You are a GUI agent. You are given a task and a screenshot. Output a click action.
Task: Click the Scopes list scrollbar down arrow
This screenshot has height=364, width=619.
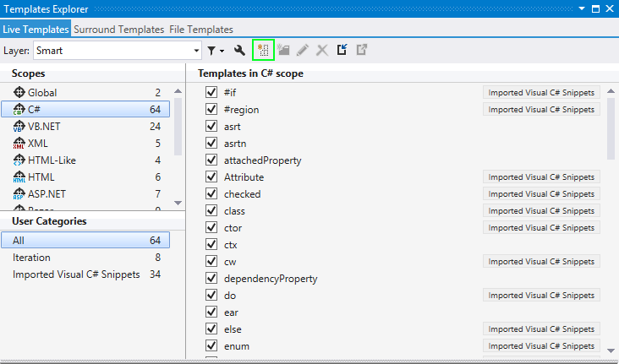(x=178, y=203)
